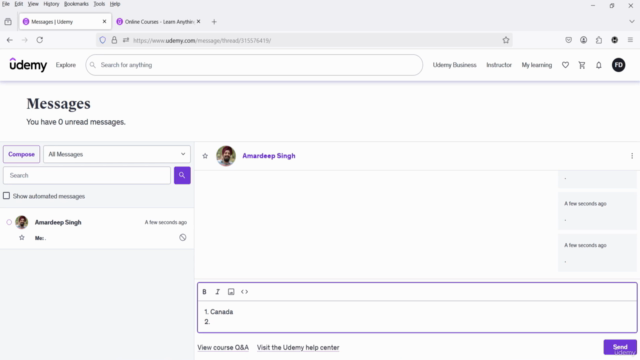Open the Firefox application menu hamburger icon
The width and height of the screenshot is (640, 360).
pyautogui.click(x=630, y=40)
